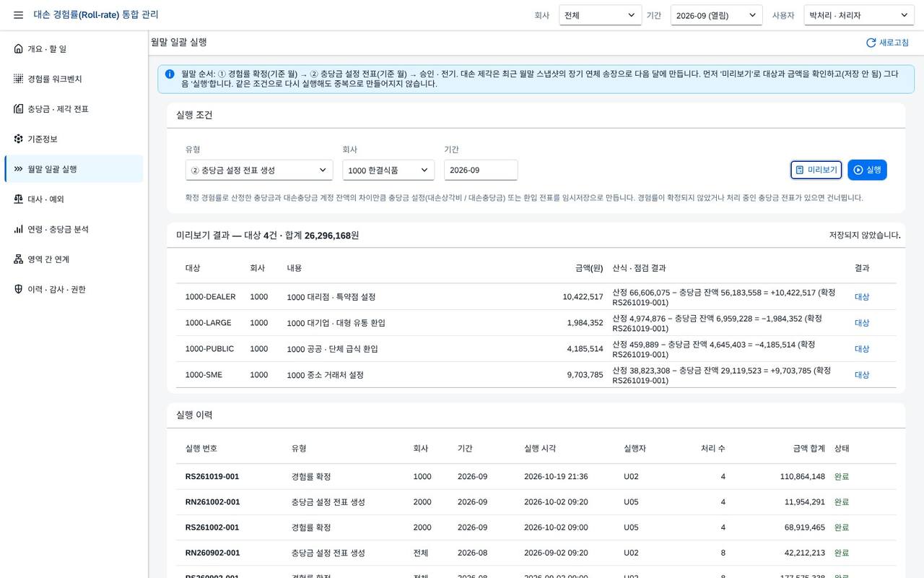Click 110,864,148 total in run history
This screenshot has width=924, height=578.
(x=802, y=477)
